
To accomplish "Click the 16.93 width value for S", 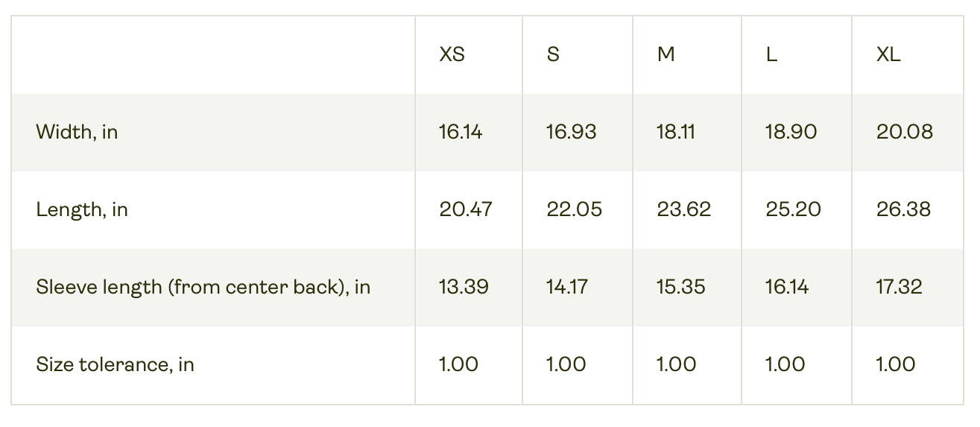I will (x=571, y=133).
